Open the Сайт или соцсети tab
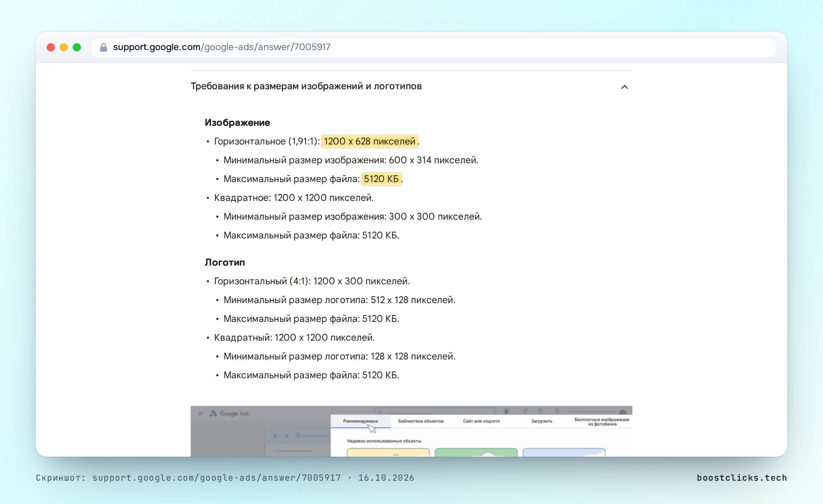 (481, 421)
